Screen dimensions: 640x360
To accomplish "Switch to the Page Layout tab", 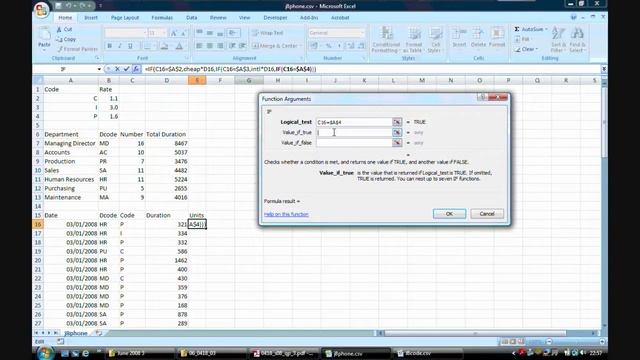I will (125, 18).
